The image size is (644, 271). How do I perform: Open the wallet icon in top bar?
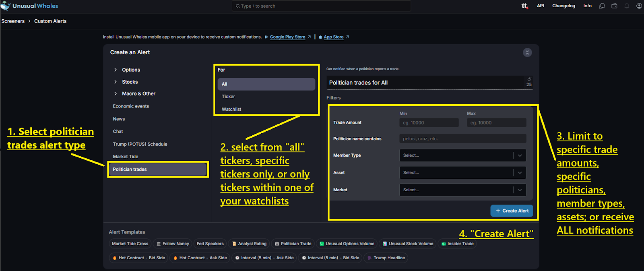(614, 6)
